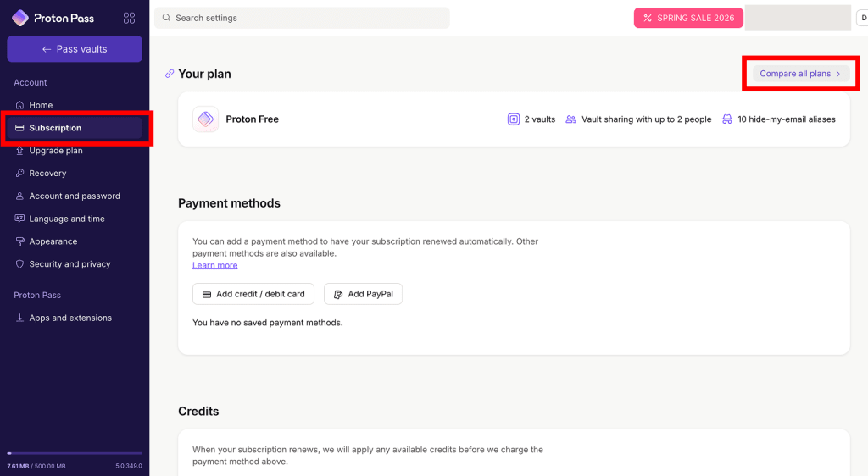868x476 pixels.
Task: Click the vaults icon in plan details
Action: point(513,119)
